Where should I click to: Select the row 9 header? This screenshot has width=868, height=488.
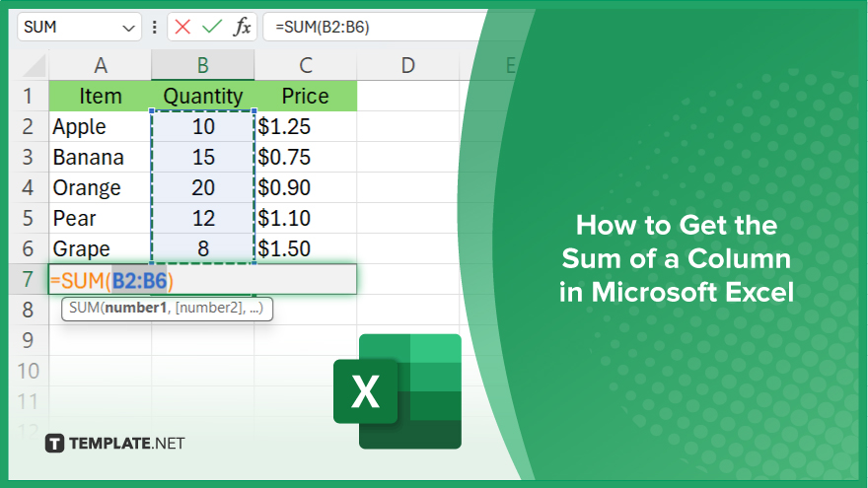pos(29,340)
